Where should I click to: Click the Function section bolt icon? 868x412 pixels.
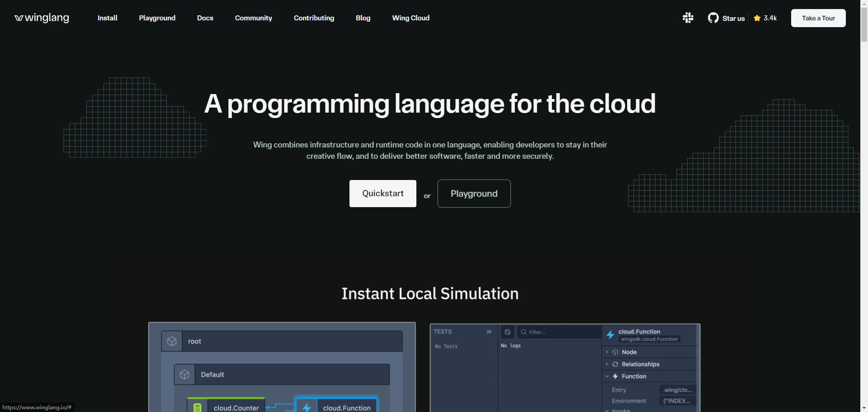(x=615, y=376)
